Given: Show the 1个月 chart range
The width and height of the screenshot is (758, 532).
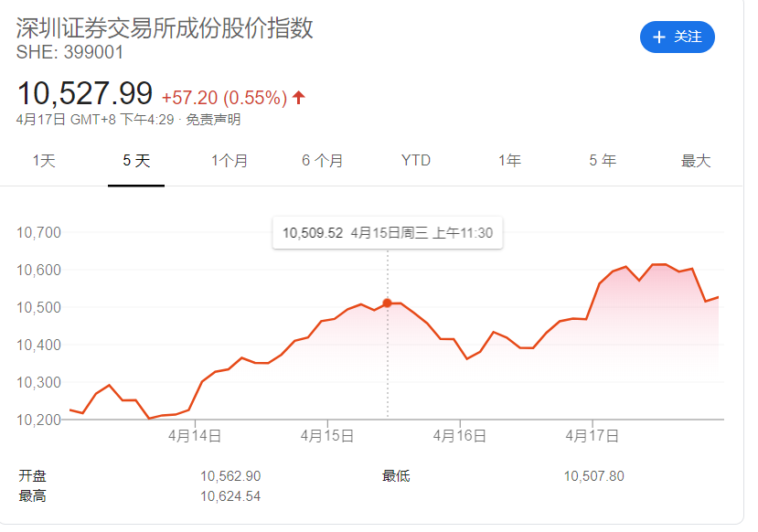Looking at the screenshot, I should point(229,161).
